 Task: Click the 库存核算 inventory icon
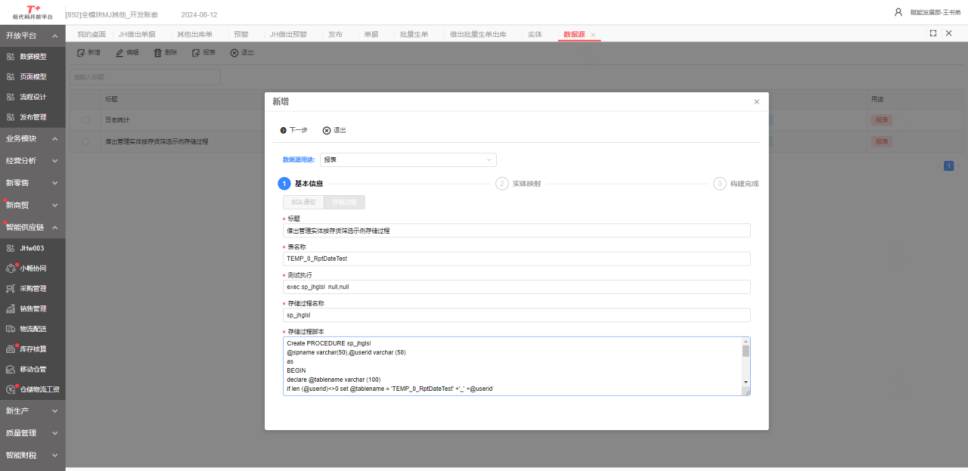click(10, 349)
